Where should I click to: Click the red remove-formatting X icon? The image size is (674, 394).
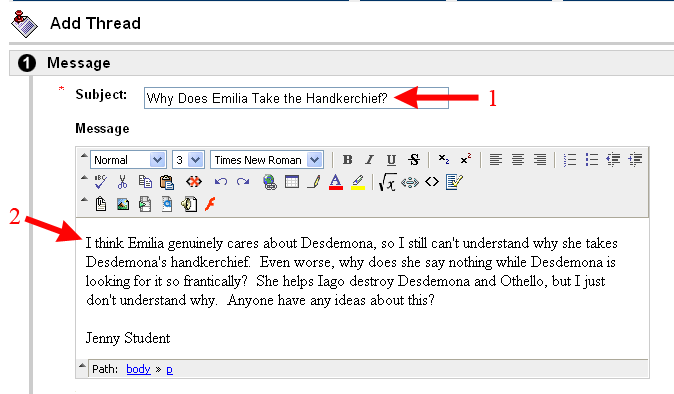coord(194,182)
